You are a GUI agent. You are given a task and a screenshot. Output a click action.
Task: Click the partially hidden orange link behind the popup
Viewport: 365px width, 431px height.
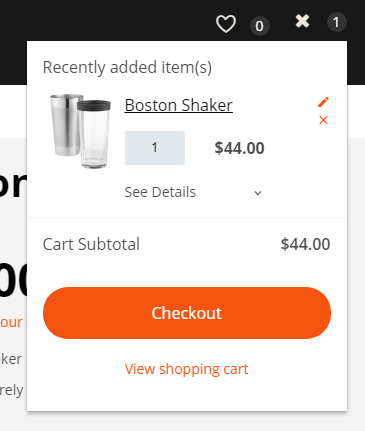[11, 322]
